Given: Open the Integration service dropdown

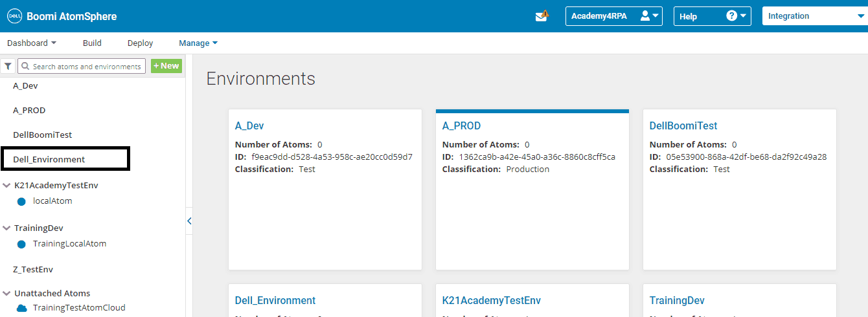Looking at the screenshot, I should pos(815,16).
